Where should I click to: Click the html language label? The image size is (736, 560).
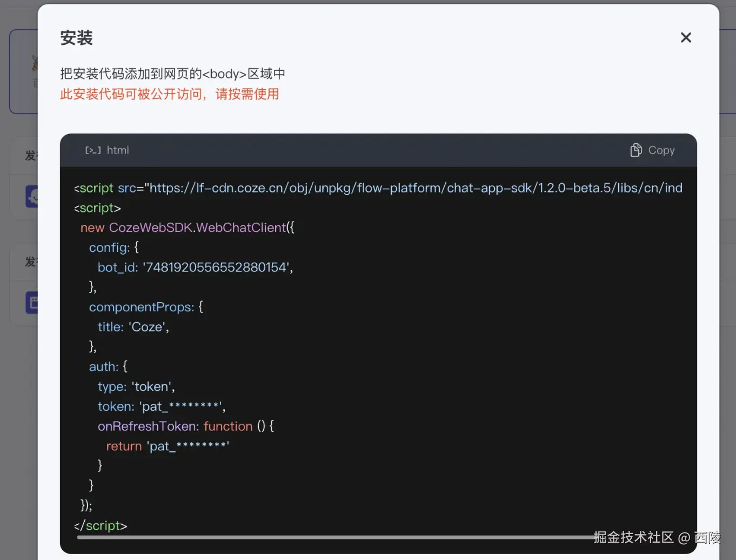coord(118,150)
